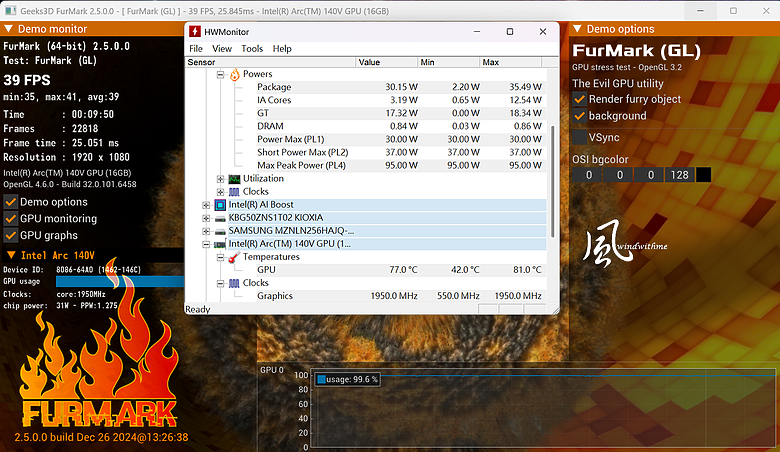The height and width of the screenshot is (452, 780).
Task: Click the SAMSUNG MZNLN256HAJQ drive icon
Action: [220, 231]
